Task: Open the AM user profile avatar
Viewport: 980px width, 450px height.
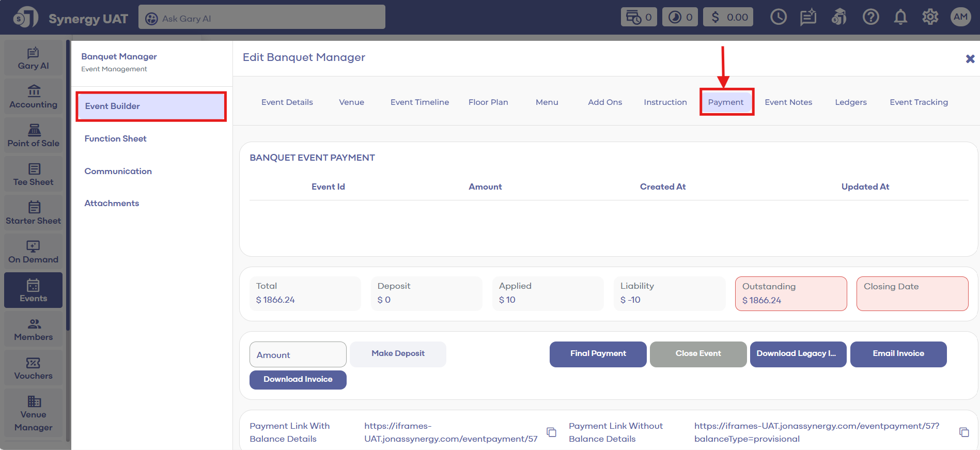Action: tap(960, 17)
